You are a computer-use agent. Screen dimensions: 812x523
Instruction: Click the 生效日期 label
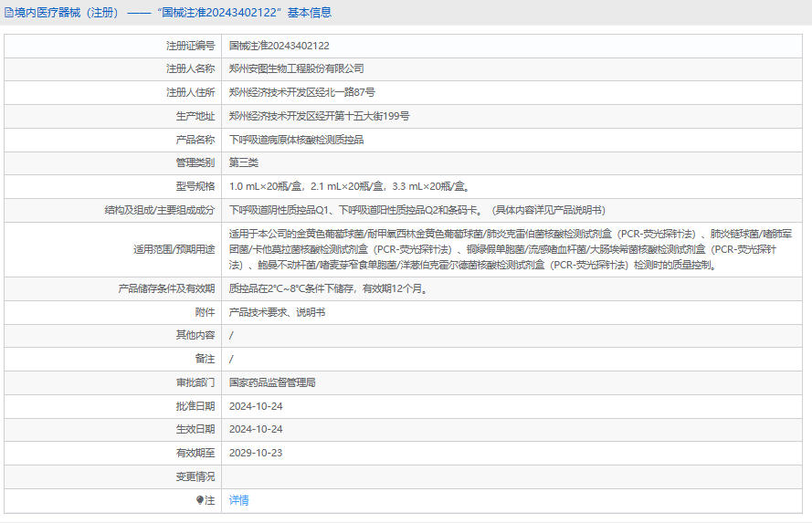(195, 429)
